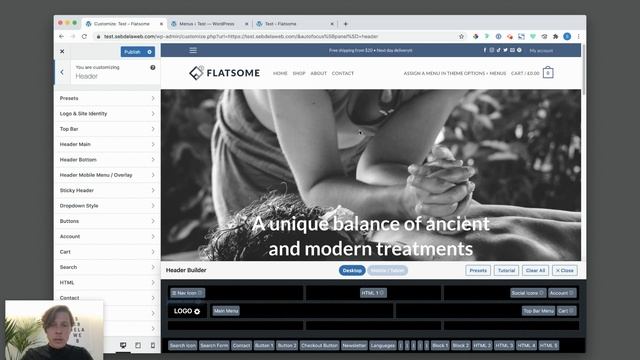Expand the Top Bar section
This screenshot has height=360, width=640.
pos(107,129)
